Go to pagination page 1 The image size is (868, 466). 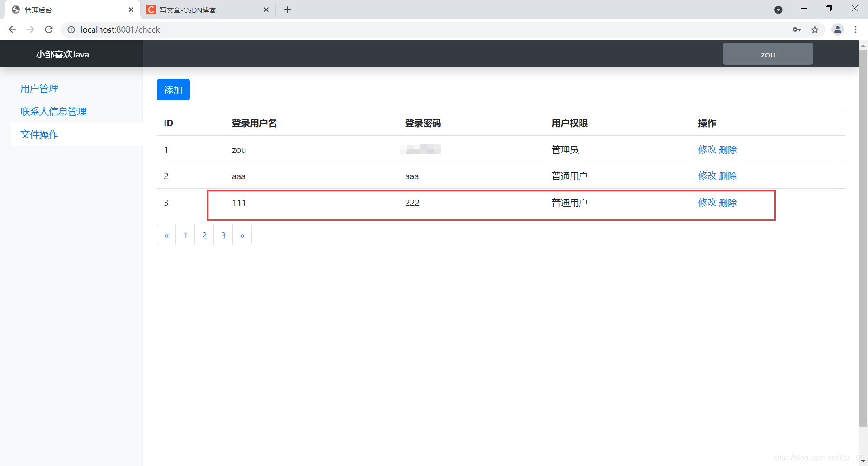coord(185,235)
